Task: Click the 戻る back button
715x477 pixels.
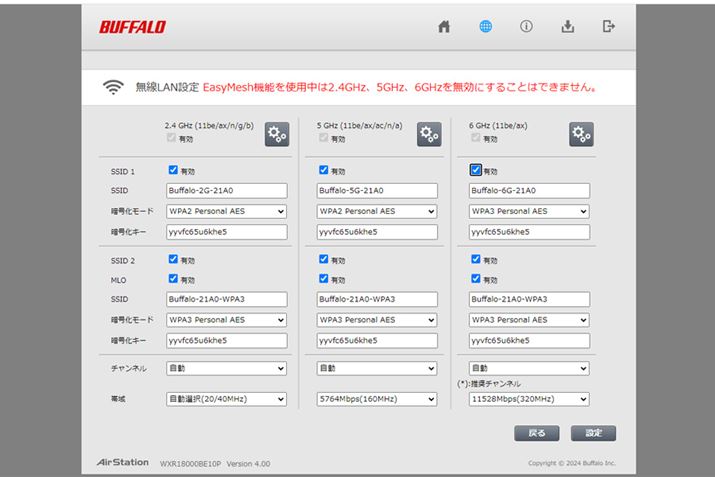Action: (x=537, y=433)
